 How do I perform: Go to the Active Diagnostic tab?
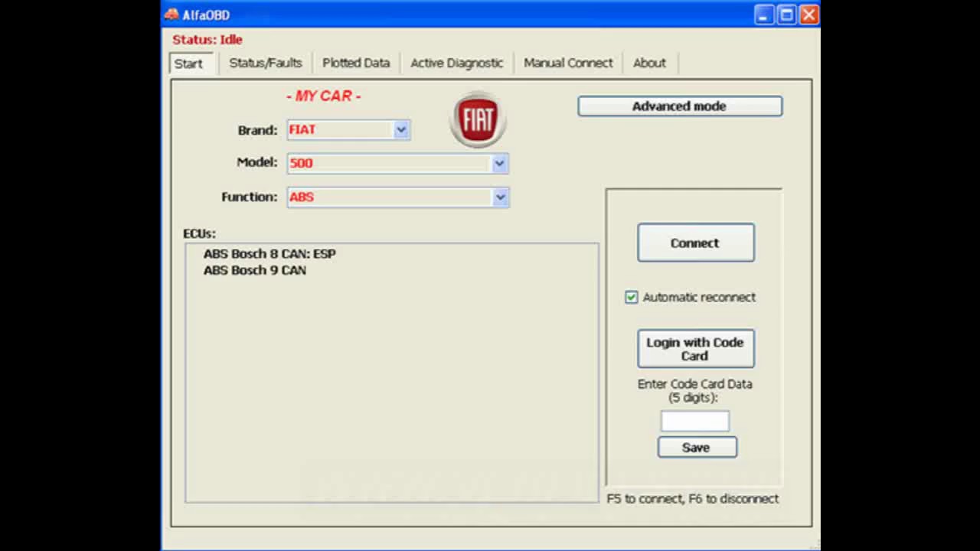coord(457,63)
